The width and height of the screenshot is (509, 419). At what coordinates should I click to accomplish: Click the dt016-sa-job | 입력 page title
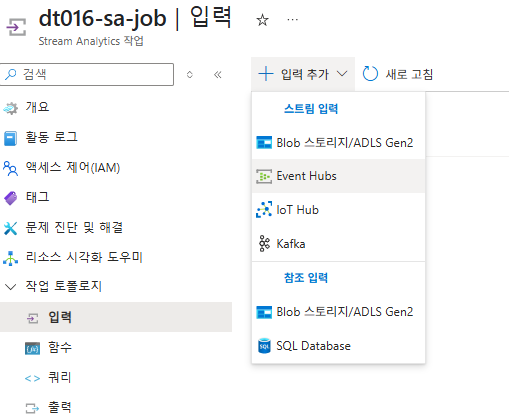(135, 18)
